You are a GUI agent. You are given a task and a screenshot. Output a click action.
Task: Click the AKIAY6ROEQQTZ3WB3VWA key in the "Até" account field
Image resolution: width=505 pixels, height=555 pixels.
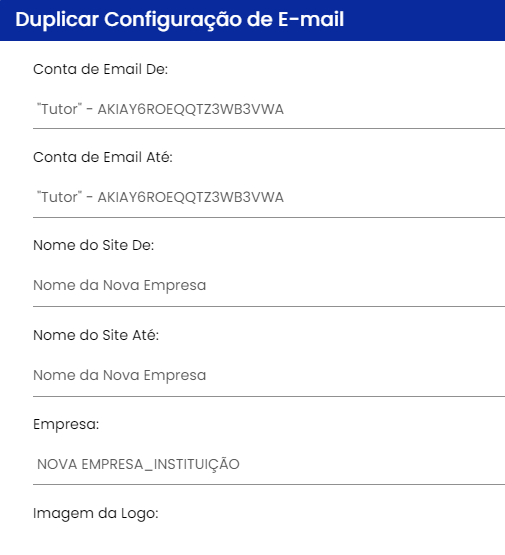[x=191, y=197]
